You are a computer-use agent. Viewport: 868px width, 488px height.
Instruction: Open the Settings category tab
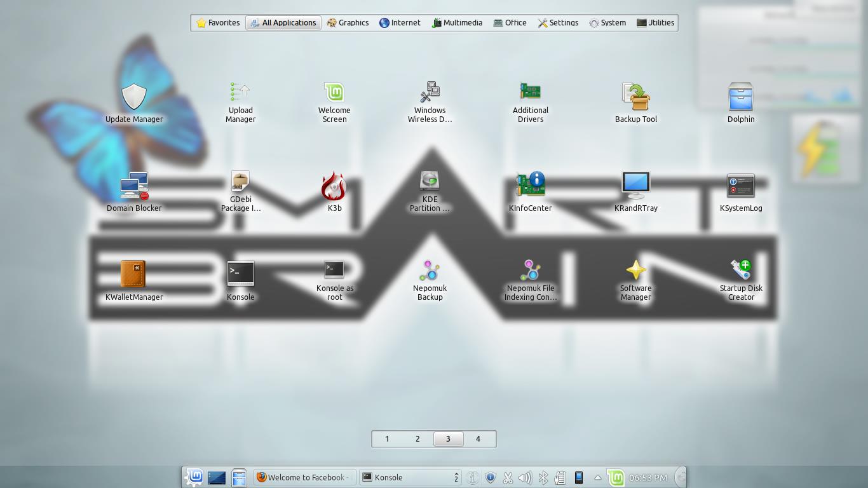[x=558, y=23]
